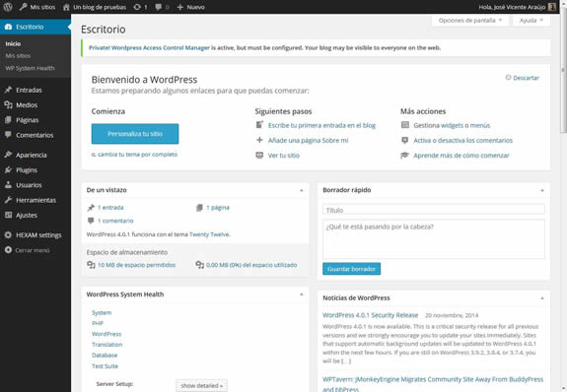The height and width of the screenshot is (392, 567).
Task: Select Mis sitios in sidebar submenu
Action: tap(18, 56)
